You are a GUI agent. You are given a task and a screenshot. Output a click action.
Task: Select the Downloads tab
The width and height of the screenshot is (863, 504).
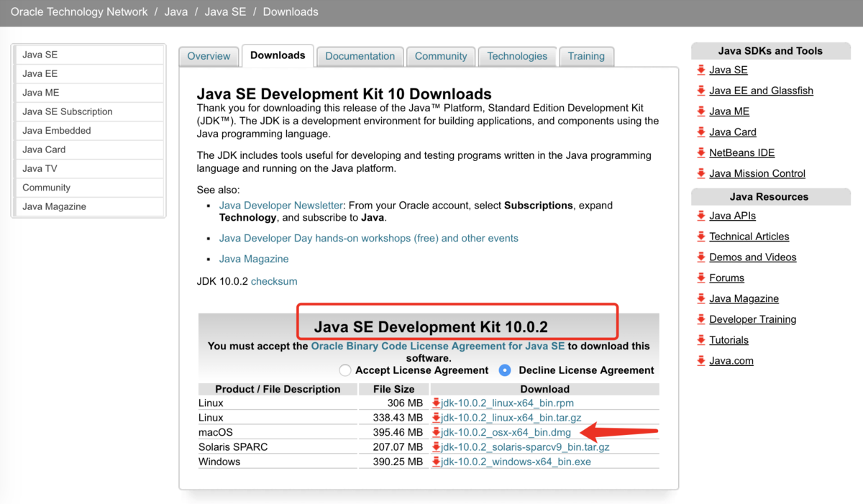pyautogui.click(x=278, y=55)
